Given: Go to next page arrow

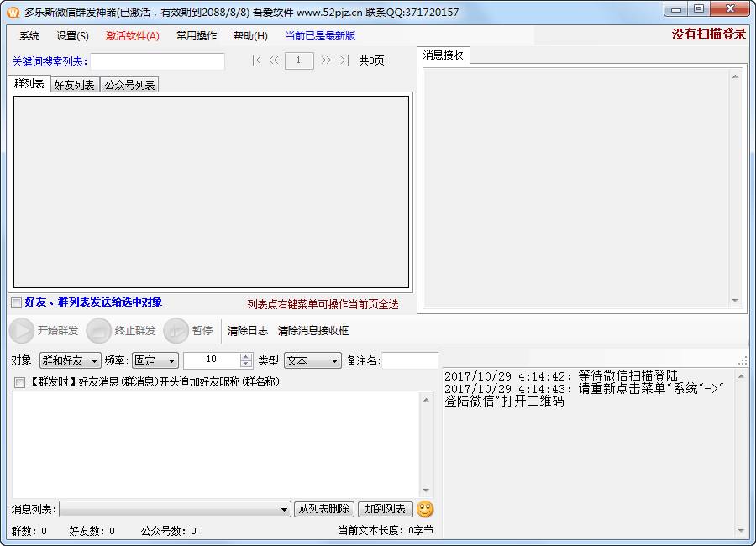Looking at the screenshot, I should point(327,60).
